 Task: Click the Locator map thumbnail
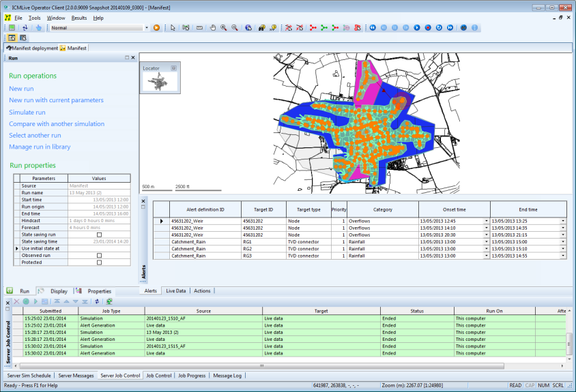point(159,82)
